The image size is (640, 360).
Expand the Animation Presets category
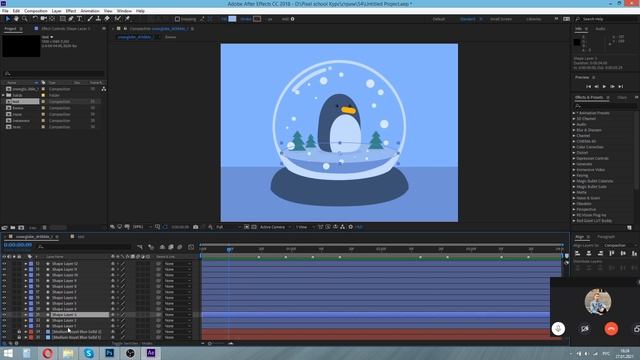574,113
